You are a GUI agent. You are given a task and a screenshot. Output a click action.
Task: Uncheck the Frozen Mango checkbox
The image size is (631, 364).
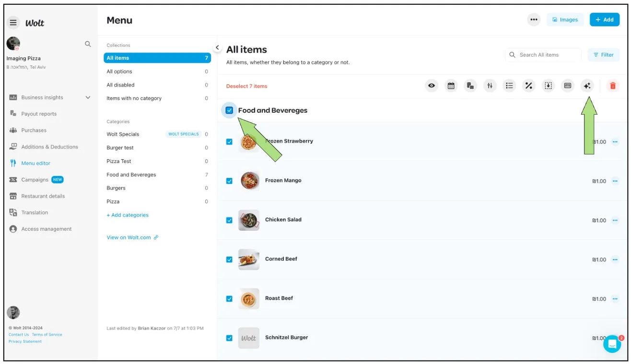(x=229, y=181)
